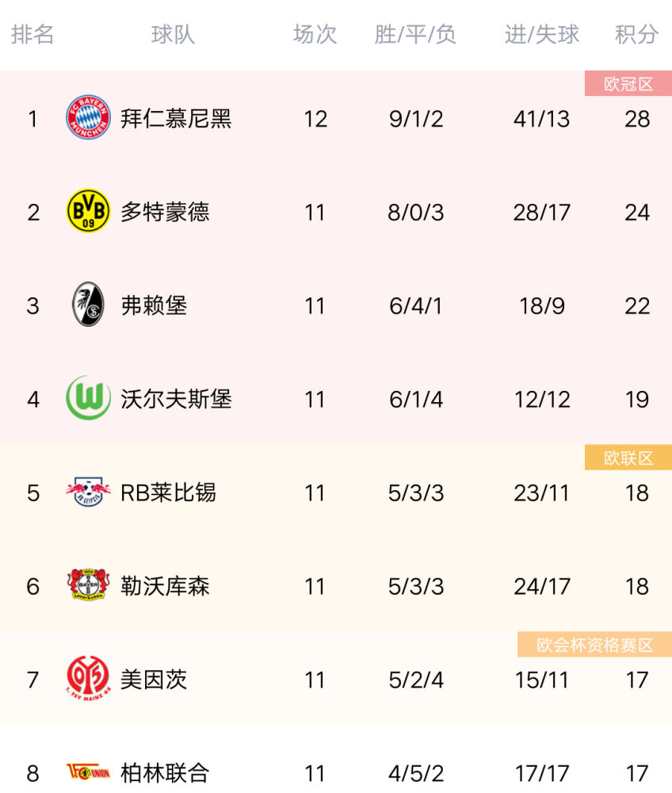Sort by the 进/失球 column header
This screenshot has height=793, width=672.
click(x=542, y=34)
